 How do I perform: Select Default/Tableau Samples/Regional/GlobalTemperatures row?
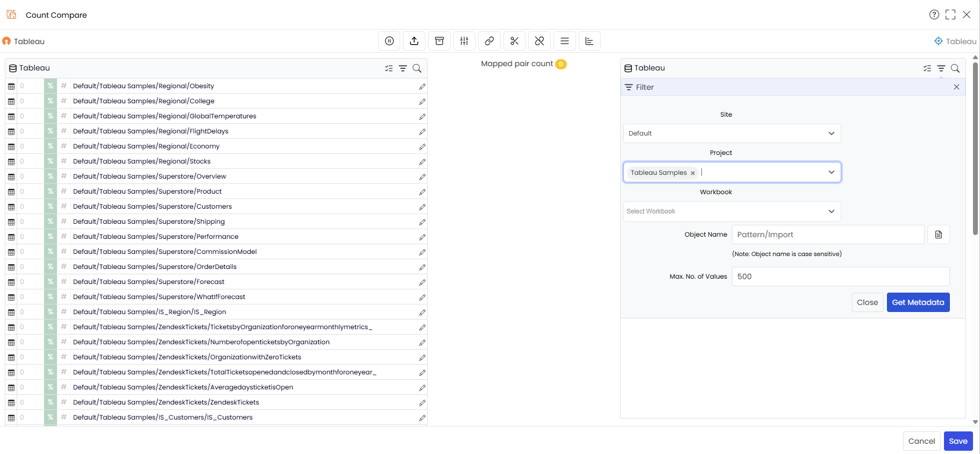216,116
